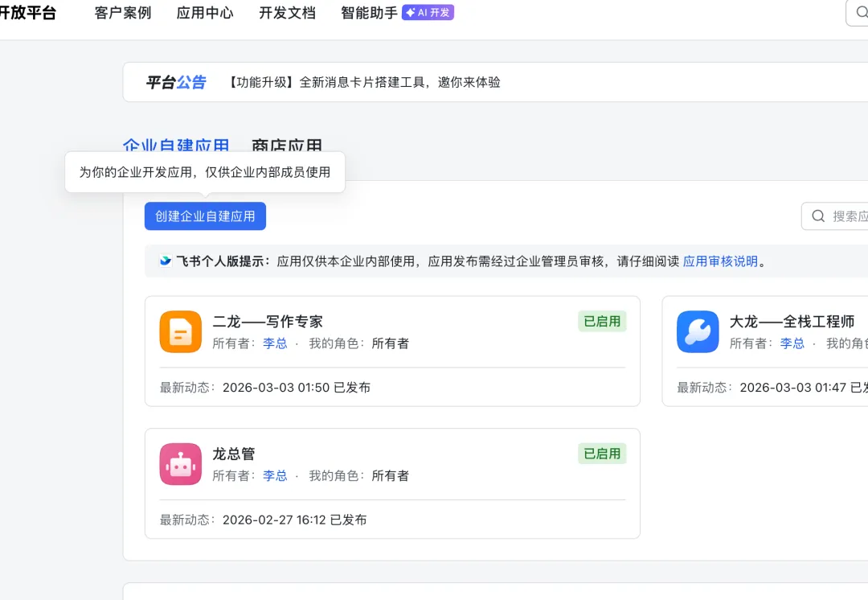Click the orange 二龙——写作专家 app icon
868x600 pixels.
click(181, 332)
